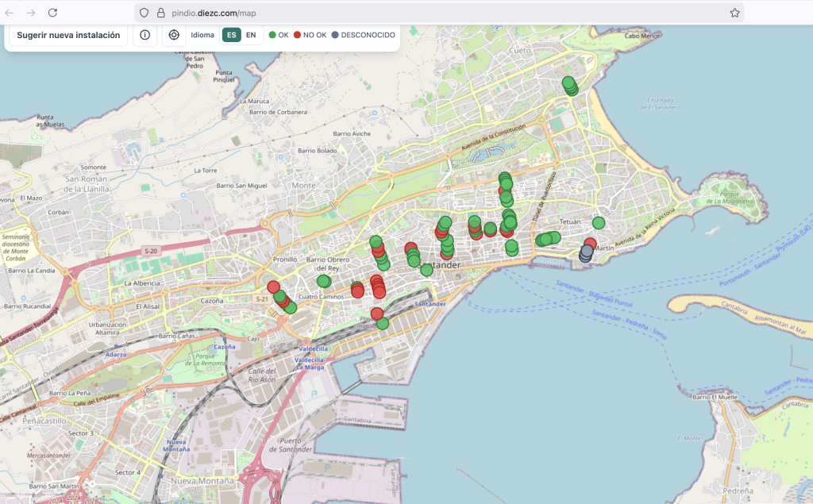Select the green marker above Cuatro Caminos
This screenshot has height=504, width=813.
[323, 281]
